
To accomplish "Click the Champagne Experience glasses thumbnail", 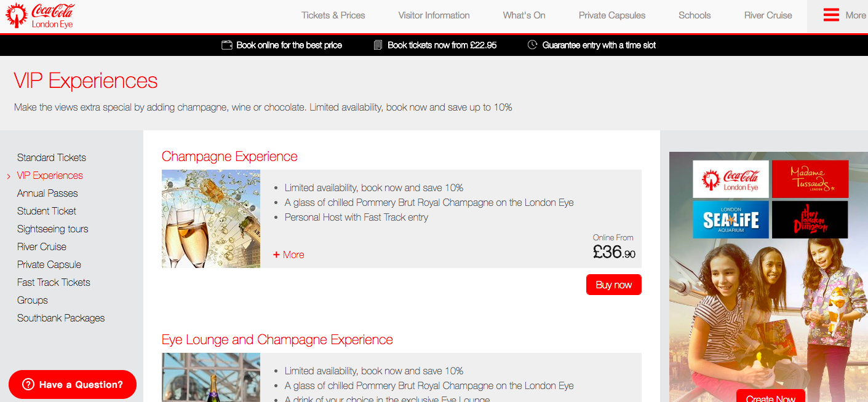I will click(210, 219).
